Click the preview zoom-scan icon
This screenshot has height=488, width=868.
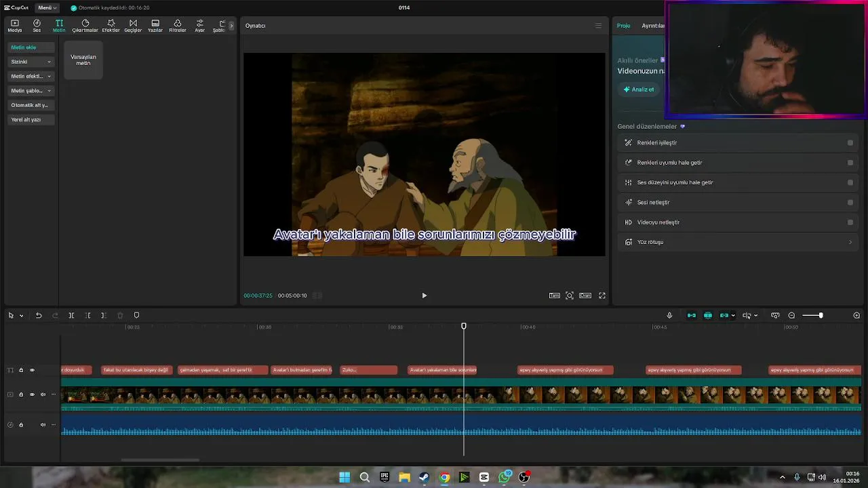[x=570, y=296]
